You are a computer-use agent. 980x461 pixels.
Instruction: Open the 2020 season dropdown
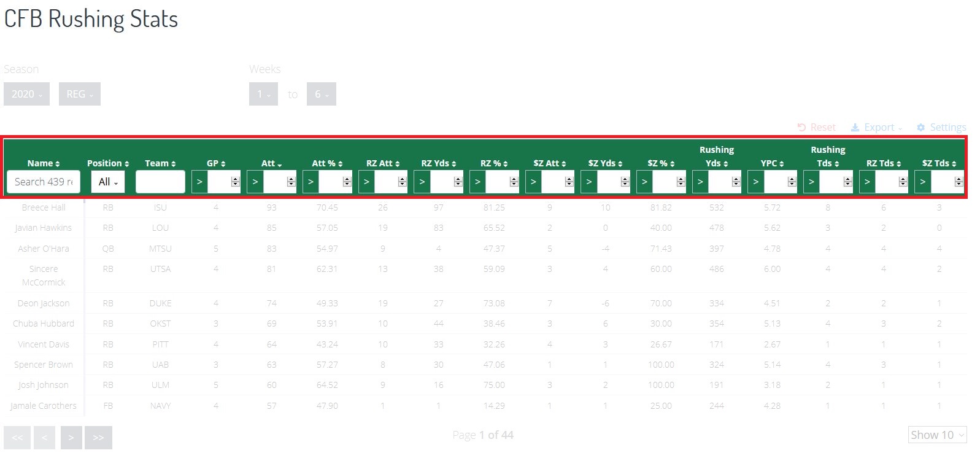tap(26, 94)
